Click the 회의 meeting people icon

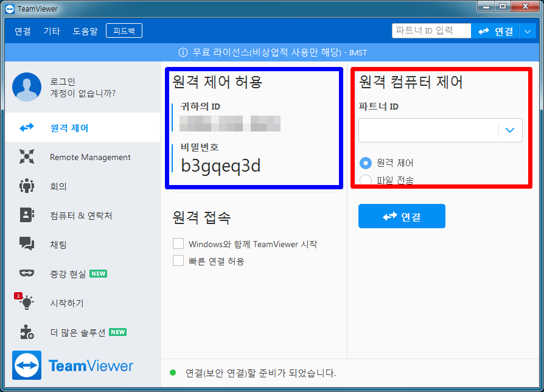click(27, 186)
